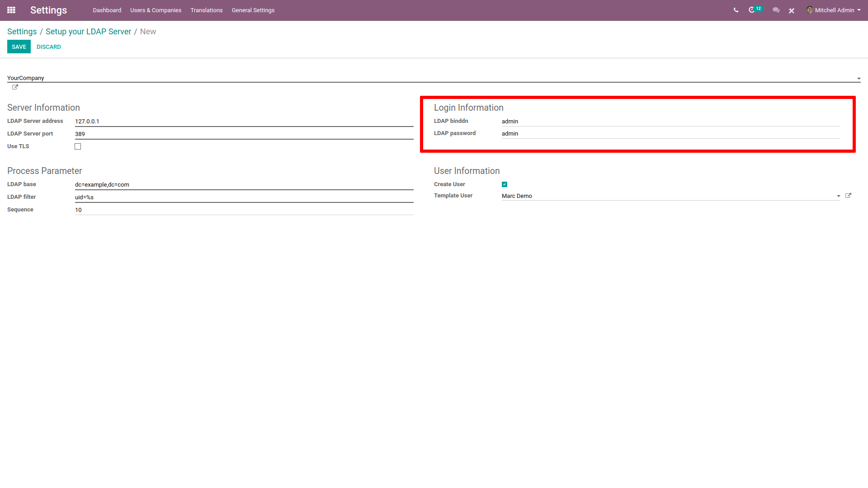
Task: Click the close/X icon in top bar
Action: point(792,10)
